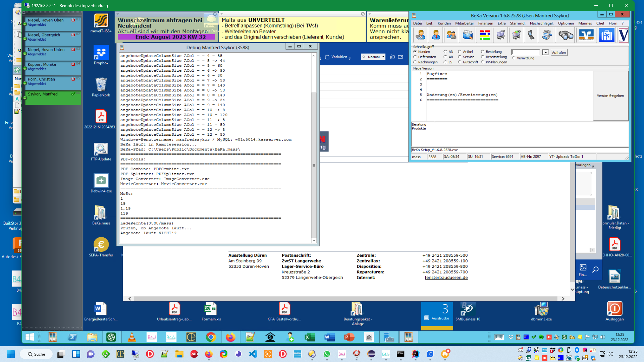Click the folder magnifier search icon
644x362 pixels.
(467, 35)
